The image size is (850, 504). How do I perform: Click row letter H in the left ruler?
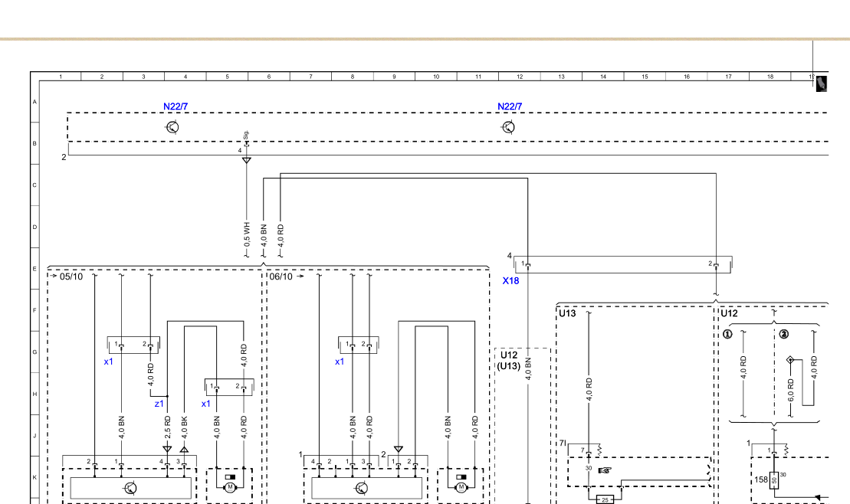tap(34, 394)
